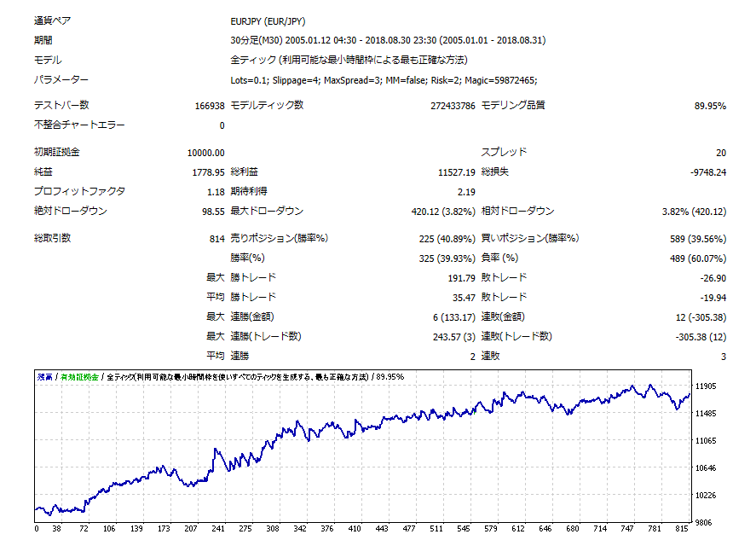756x540 pixels.
Task: Click the absolute drawdown value 98.55
Action: 213,212
